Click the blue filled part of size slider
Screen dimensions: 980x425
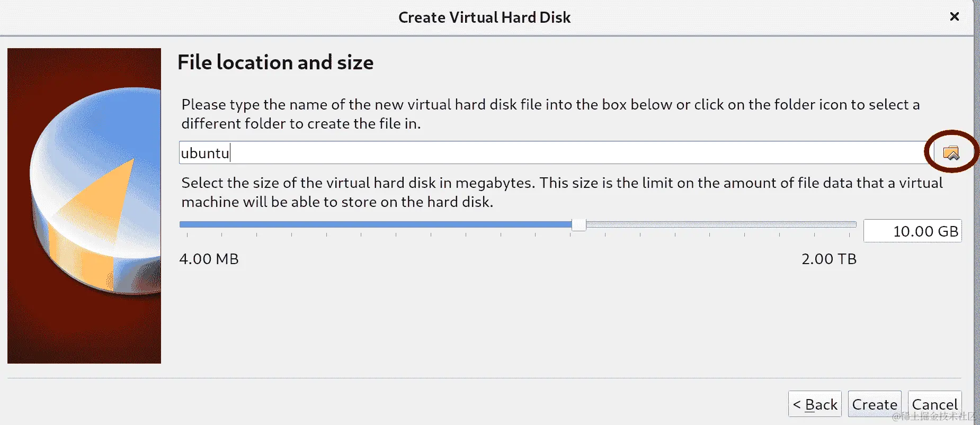[376, 224]
